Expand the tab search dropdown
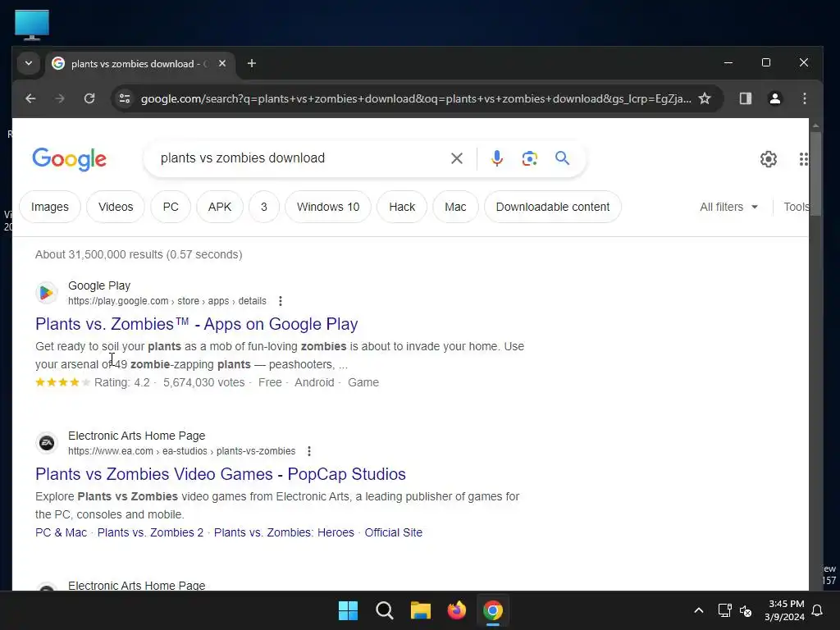840x630 pixels. click(29, 63)
